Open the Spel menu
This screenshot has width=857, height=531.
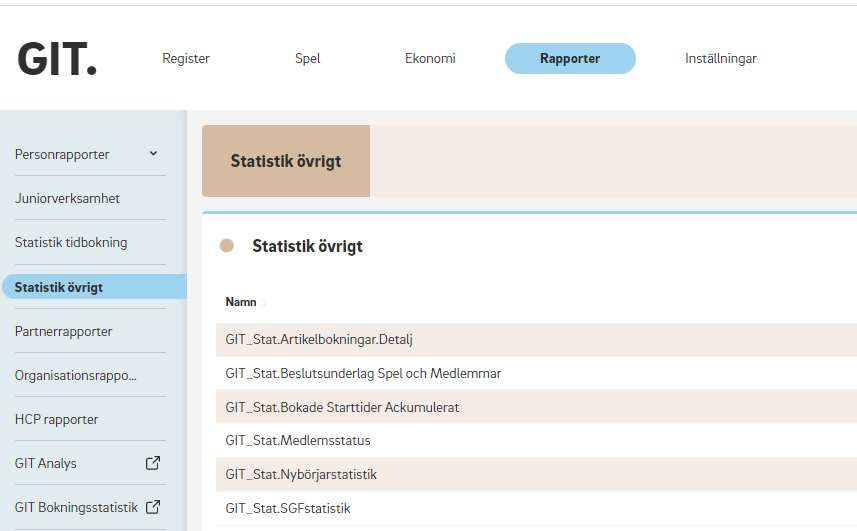click(x=308, y=58)
